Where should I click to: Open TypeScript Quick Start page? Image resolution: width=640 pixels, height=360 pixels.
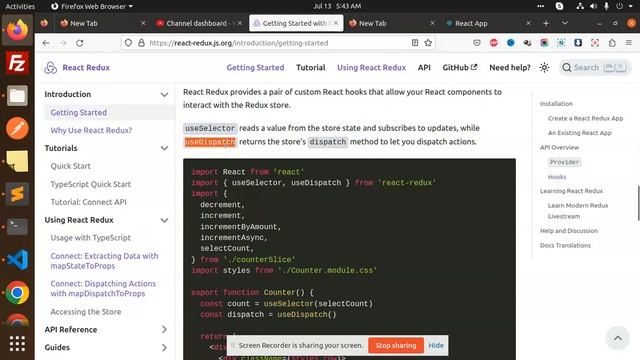point(91,184)
